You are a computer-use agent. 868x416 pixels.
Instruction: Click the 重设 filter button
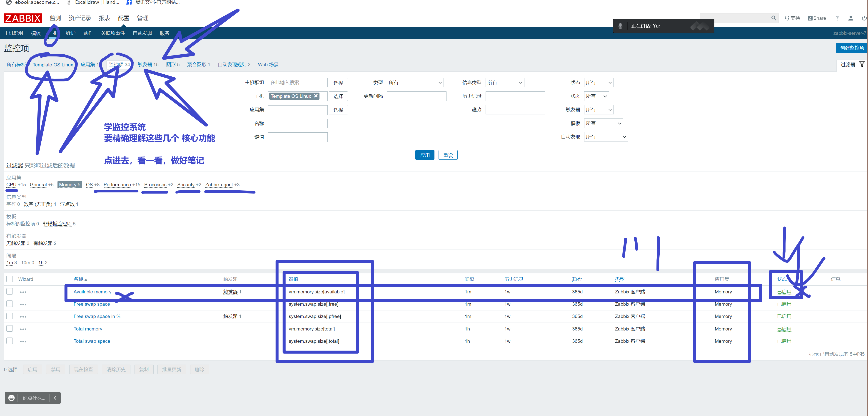click(448, 155)
